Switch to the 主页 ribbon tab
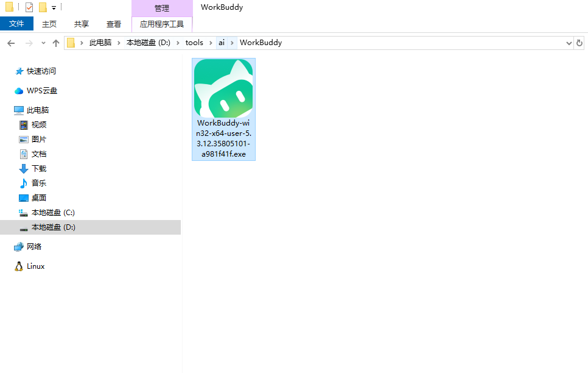This screenshot has height=373, width=588. [x=49, y=24]
